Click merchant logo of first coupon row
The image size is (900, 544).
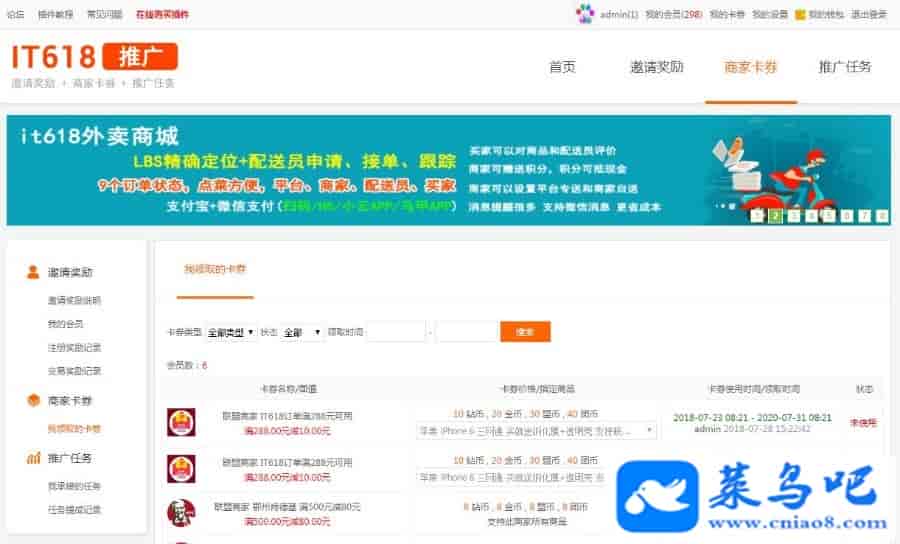point(181,422)
